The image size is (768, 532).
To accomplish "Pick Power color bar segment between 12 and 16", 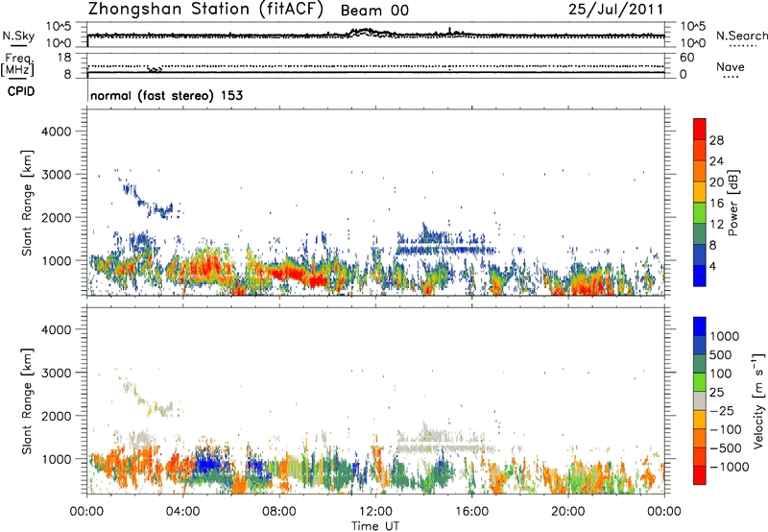I will coord(700,212).
